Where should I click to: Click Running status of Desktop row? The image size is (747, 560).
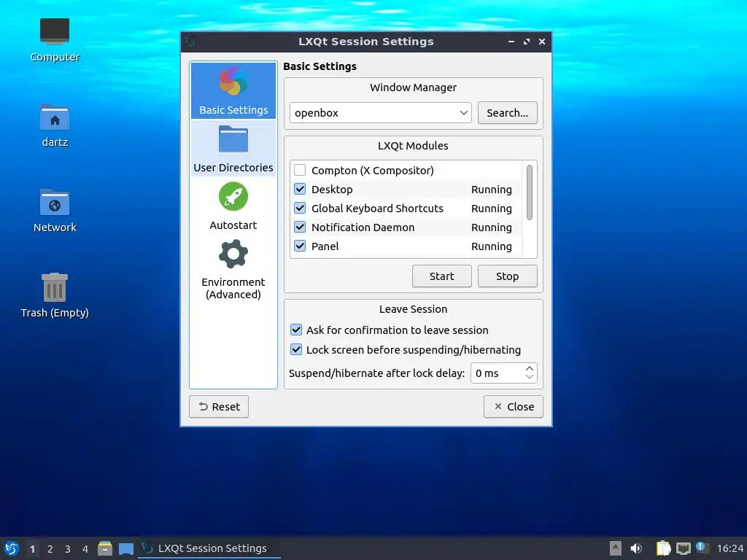click(492, 189)
